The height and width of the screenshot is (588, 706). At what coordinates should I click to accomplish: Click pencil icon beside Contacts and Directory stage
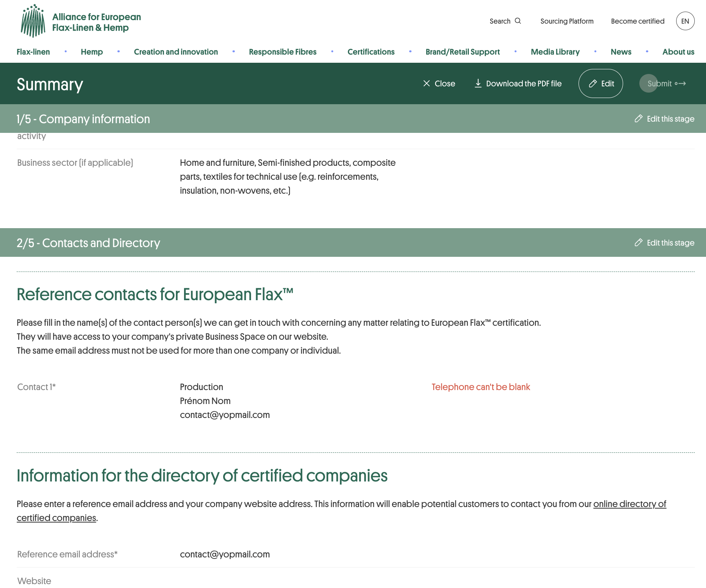click(639, 243)
